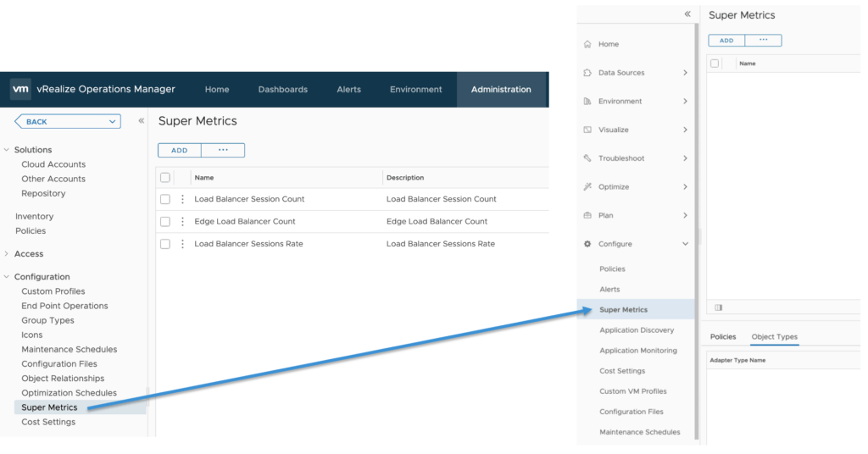Switch to the Object Types tab
The height and width of the screenshot is (454, 868).
(774, 337)
